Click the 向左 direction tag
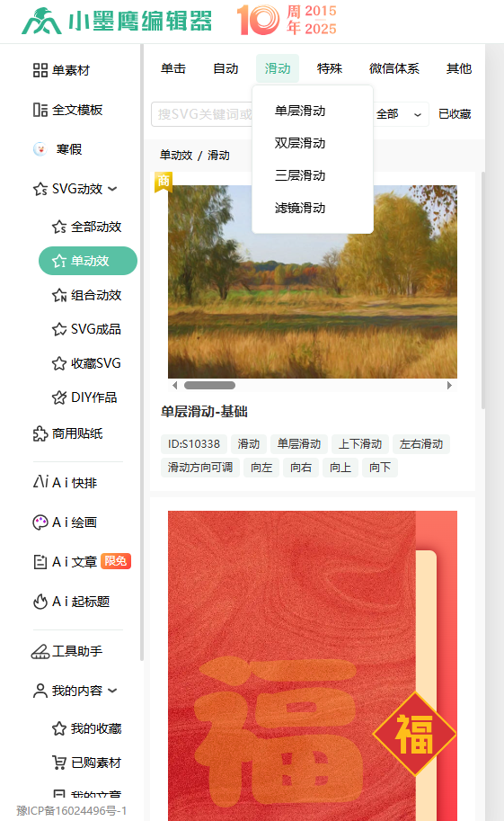Viewport: 504px width, 821px height. pyautogui.click(x=261, y=467)
